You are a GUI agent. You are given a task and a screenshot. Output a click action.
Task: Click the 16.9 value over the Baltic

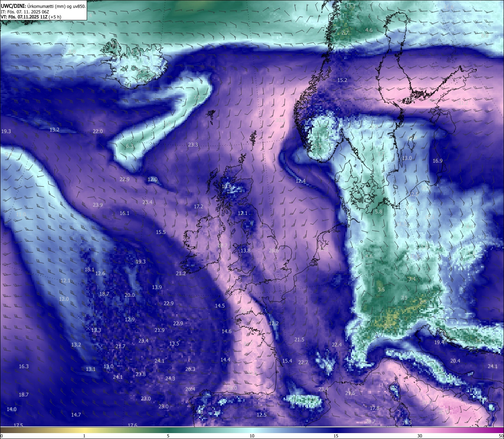point(437,161)
